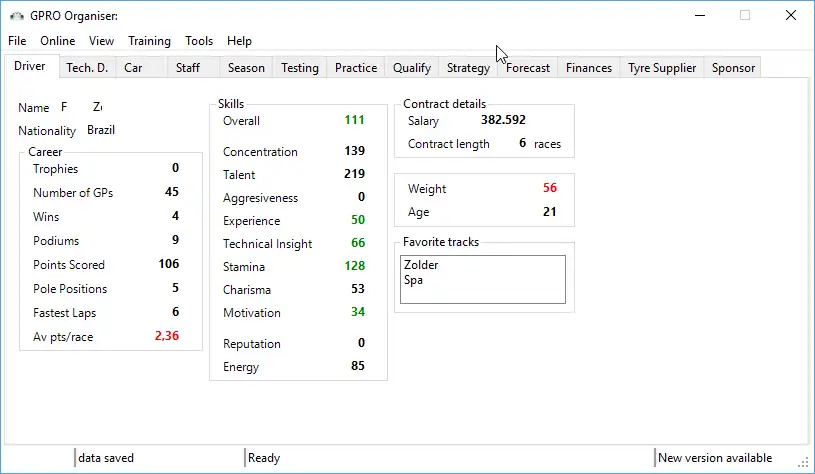Screen dimensions: 815x474
Task: Open the Help menu
Action: click(239, 41)
